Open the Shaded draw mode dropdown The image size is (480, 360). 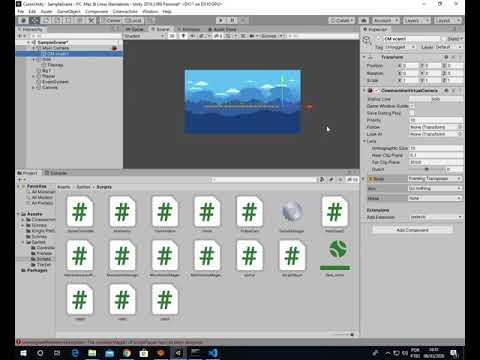click(144, 36)
